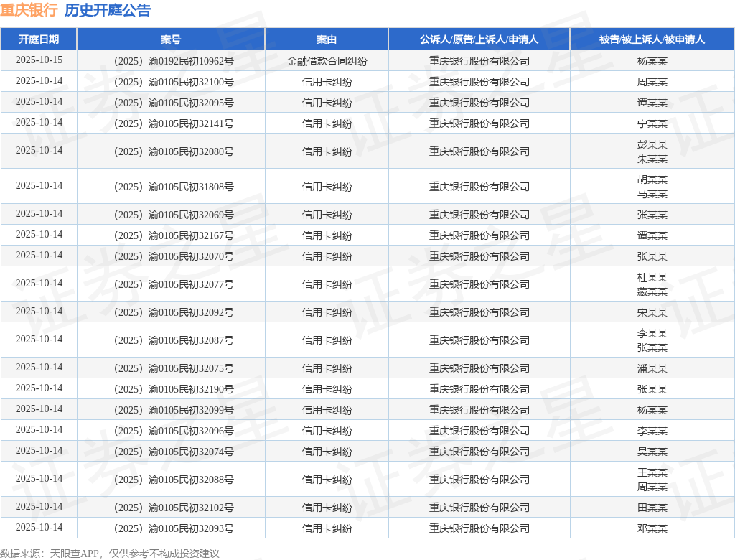Click defendant 杨某某 in the 32099号 row
735x560 pixels.
(x=652, y=410)
